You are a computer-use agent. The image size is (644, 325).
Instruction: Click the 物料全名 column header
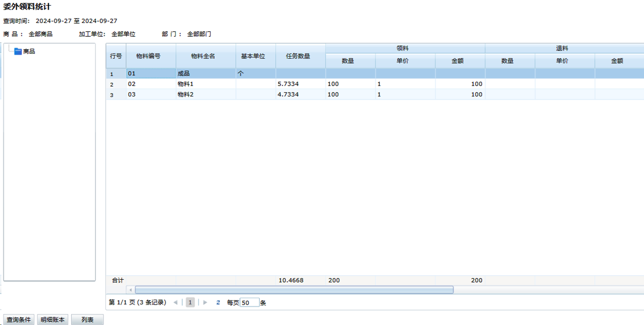(203, 56)
